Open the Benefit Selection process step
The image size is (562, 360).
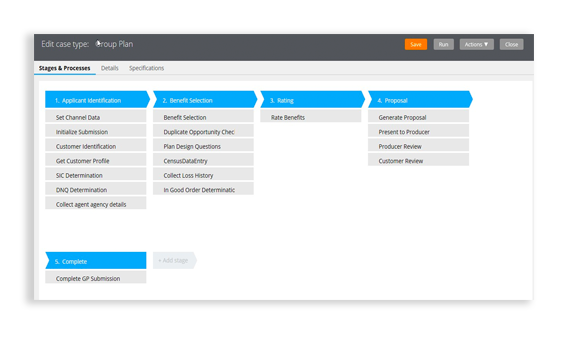pyautogui.click(x=203, y=117)
